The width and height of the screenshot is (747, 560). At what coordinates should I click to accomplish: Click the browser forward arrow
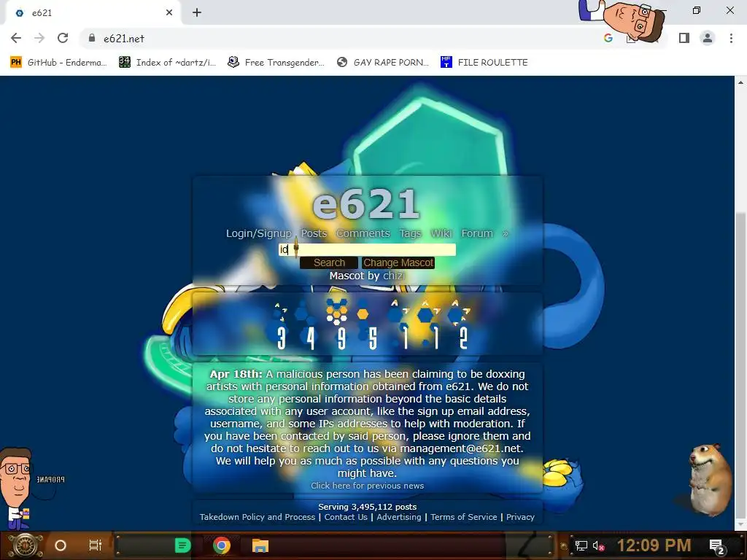pyautogui.click(x=39, y=38)
